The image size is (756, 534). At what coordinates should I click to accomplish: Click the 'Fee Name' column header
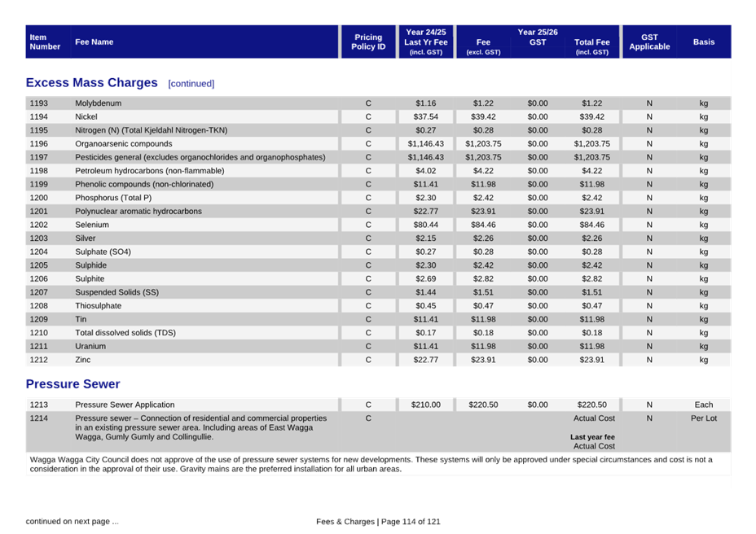click(x=94, y=42)
